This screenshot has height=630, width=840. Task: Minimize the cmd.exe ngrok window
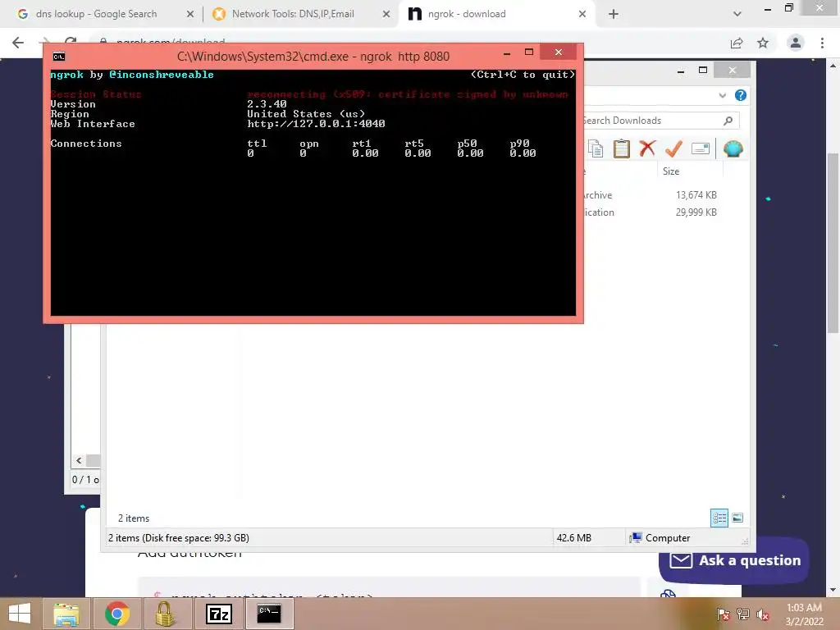(x=507, y=52)
